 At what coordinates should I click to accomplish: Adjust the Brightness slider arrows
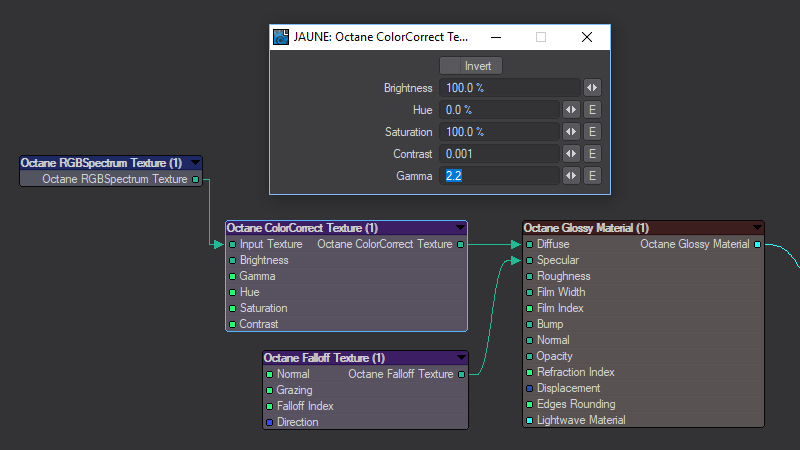pos(592,88)
